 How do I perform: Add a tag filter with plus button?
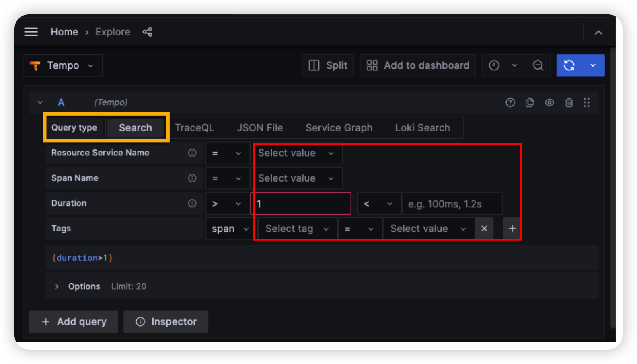coord(512,229)
